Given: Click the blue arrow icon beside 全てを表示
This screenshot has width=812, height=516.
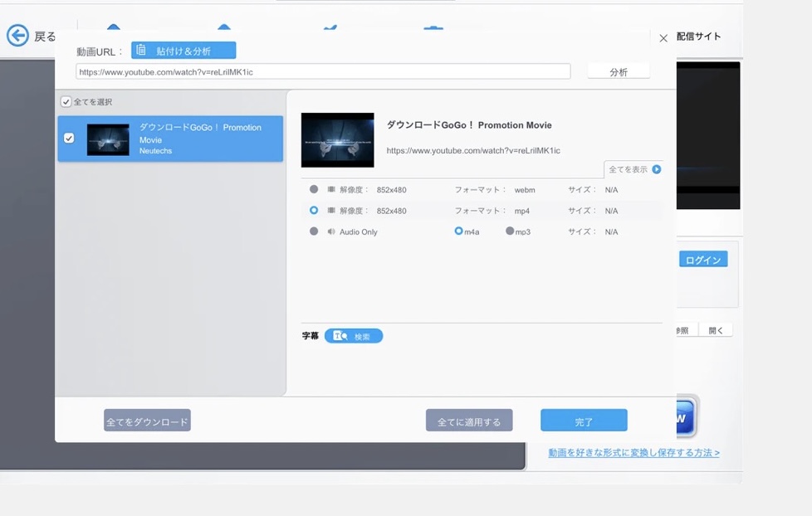Looking at the screenshot, I should pyautogui.click(x=655, y=169).
